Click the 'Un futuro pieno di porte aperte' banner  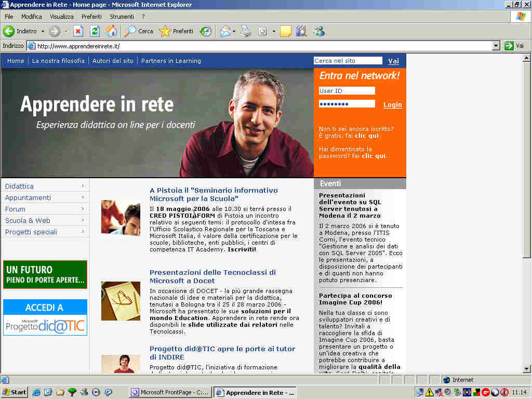tap(45, 274)
